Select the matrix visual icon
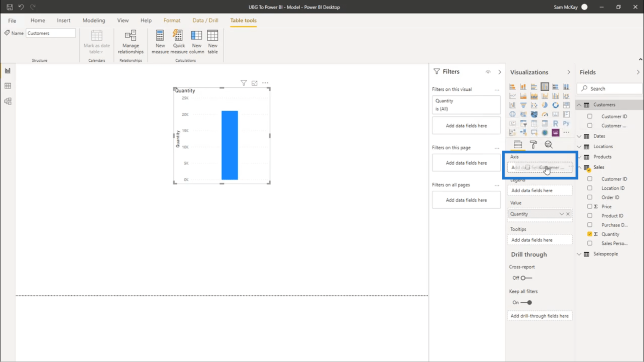This screenshot has width=644, height=362. 545,124
